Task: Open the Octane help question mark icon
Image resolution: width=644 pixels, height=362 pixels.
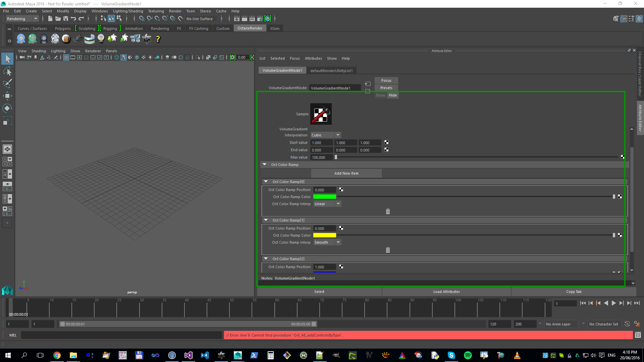Action: coord(158,39)
